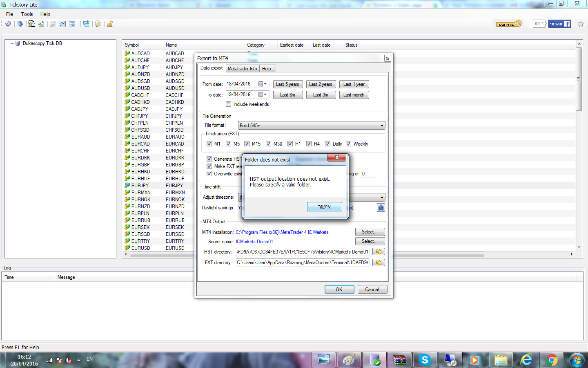This screenshot has height=368, width=588.
Task: Click the FXT directory path field
Action: click(303, 263)
